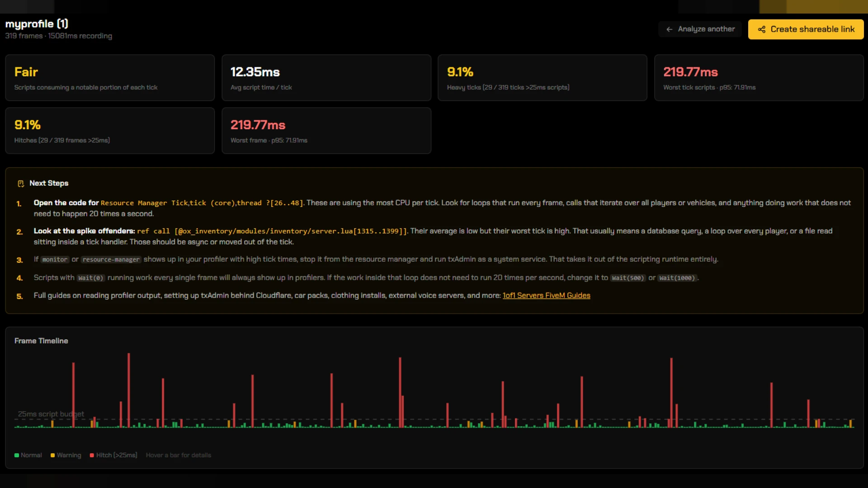Click step 2 'Look at the spike offenders' text
The width and height of the screenshot is (868, 488).
(84, 231)
